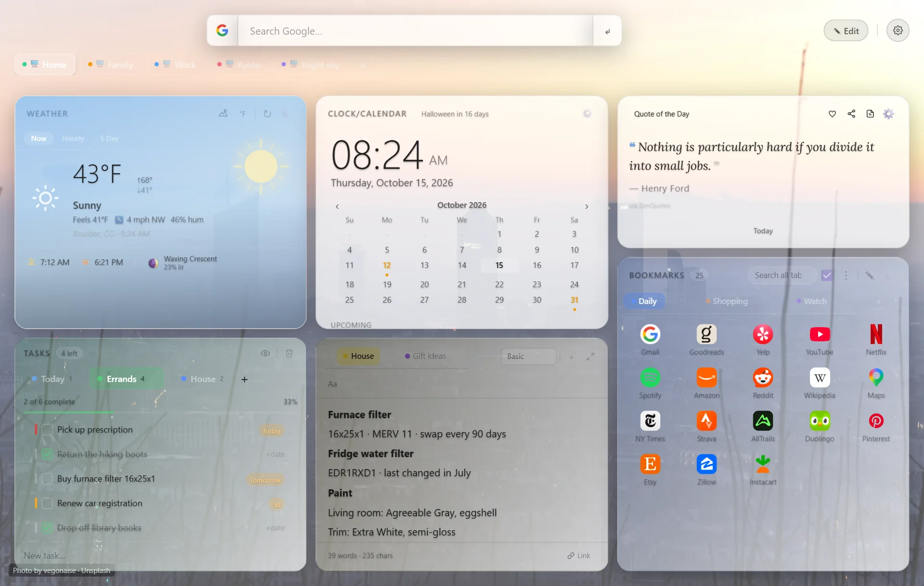Open Spotify from Daily bookmarks
The height and width of the screenshot is (586, 924).
click(650, 378)
